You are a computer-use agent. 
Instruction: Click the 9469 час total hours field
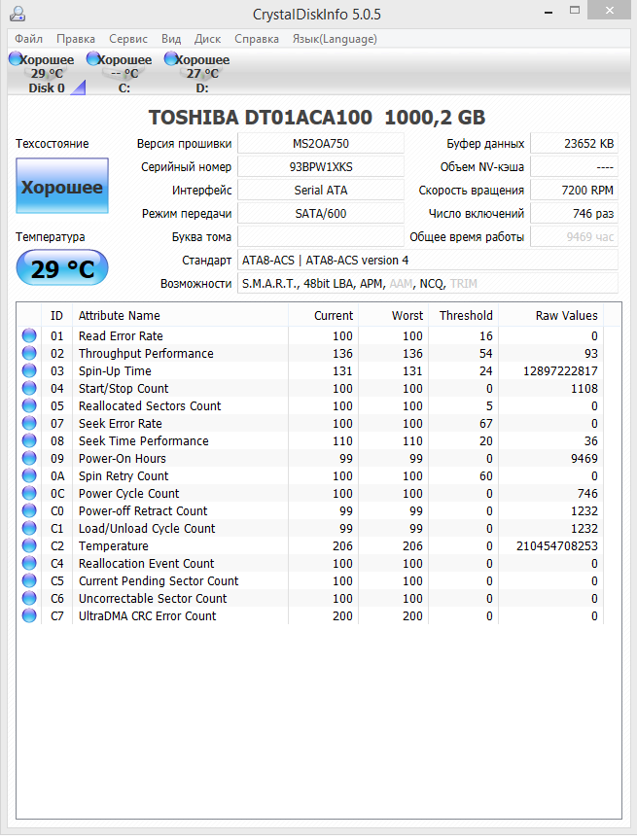(574, 237)
